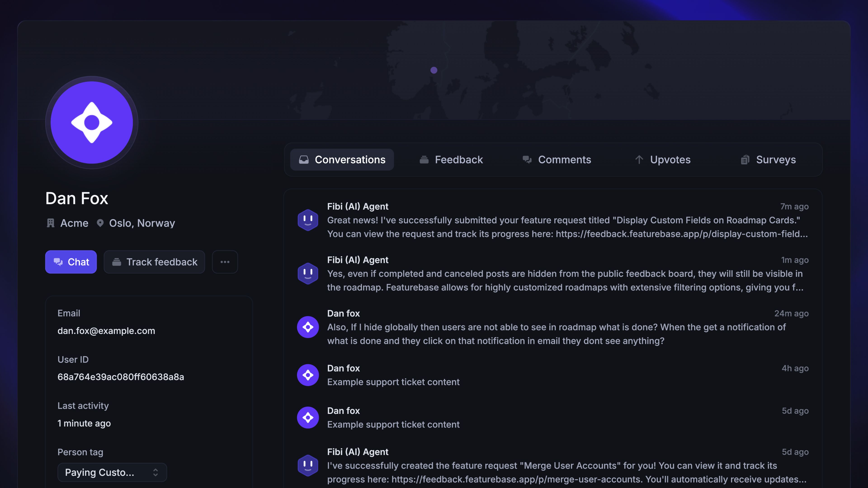Image resolution: width=868 pixels, height=488 pixels.
Task: Start a chat with the Chat button
Action: [x=71, y=262]
